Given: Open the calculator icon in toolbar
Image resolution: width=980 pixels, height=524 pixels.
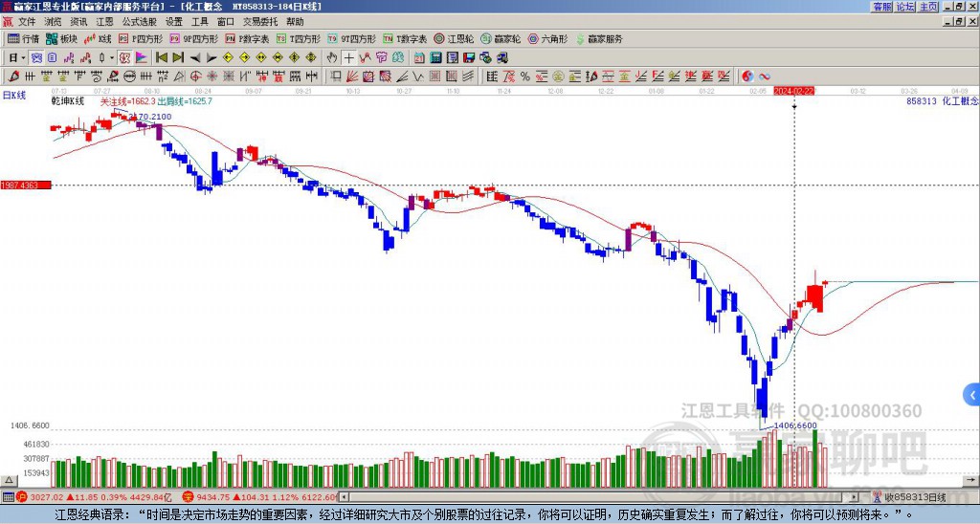Looking at the screenshot, I should click(435, 57).
